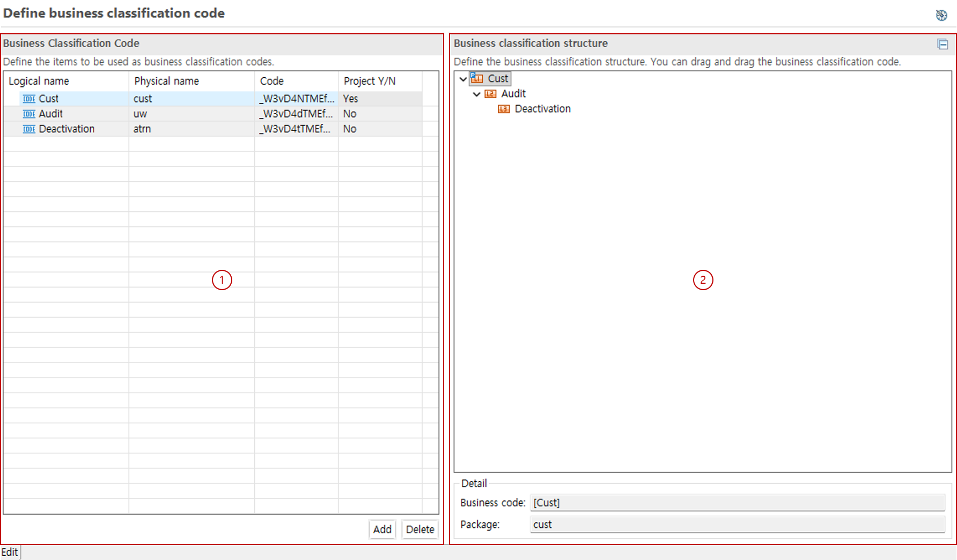Click the CODE icon beside Cust row

click(x=29, y=99)
